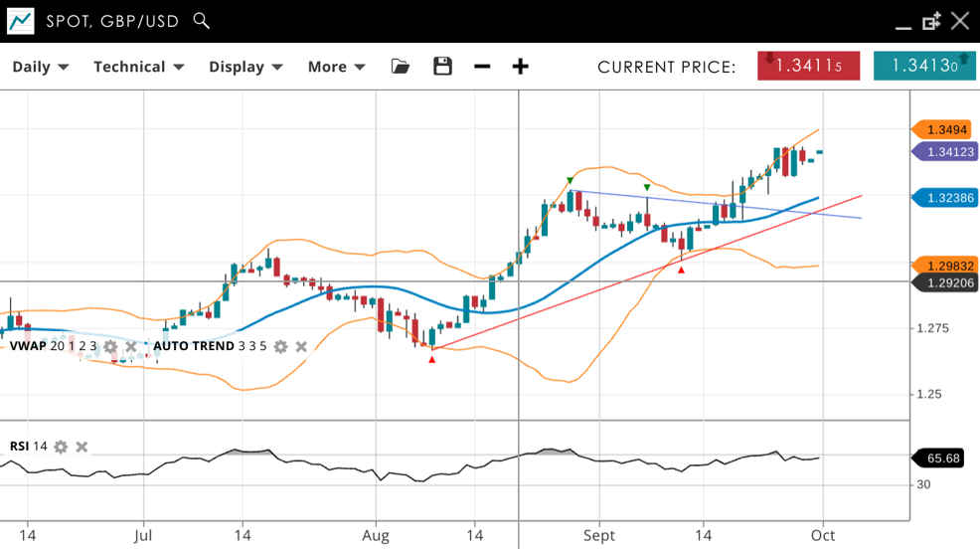980x549 pixels.
Task: Remove the AUTO TREND indicator
Action: pos(301,347)
